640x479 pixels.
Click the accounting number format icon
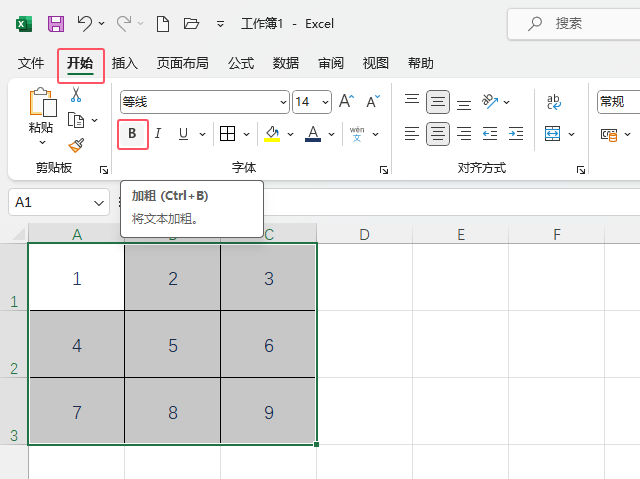click(x=609, y=134)
